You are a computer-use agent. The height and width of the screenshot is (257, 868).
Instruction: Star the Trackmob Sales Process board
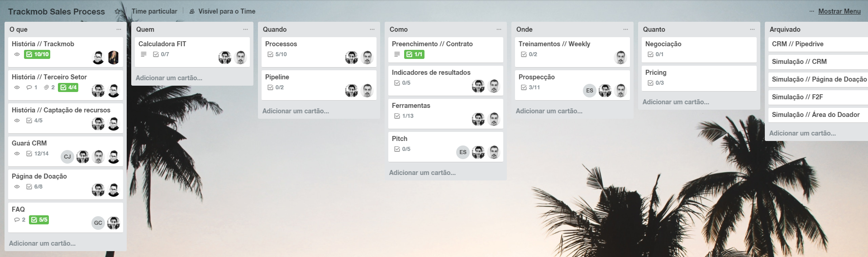click(117, 11)
